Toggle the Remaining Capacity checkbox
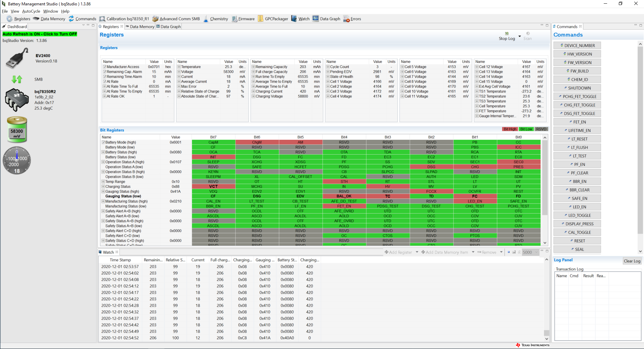 coord(254,67)
